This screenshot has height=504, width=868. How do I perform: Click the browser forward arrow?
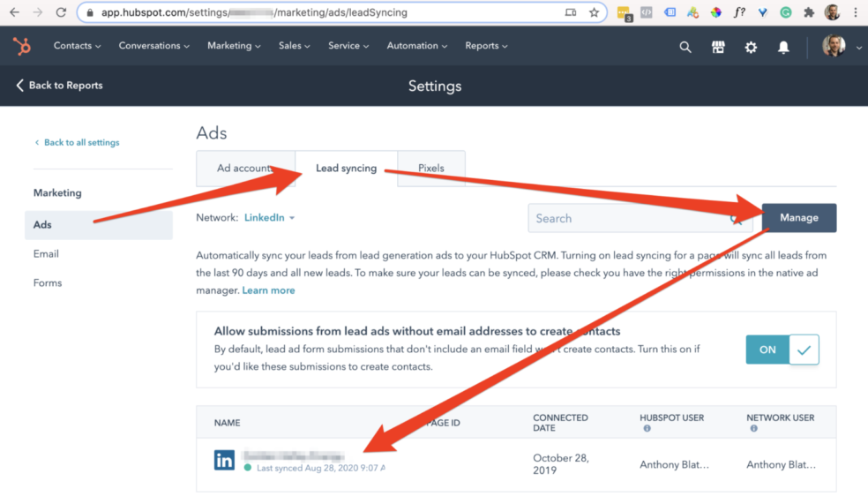click(38, 12)
